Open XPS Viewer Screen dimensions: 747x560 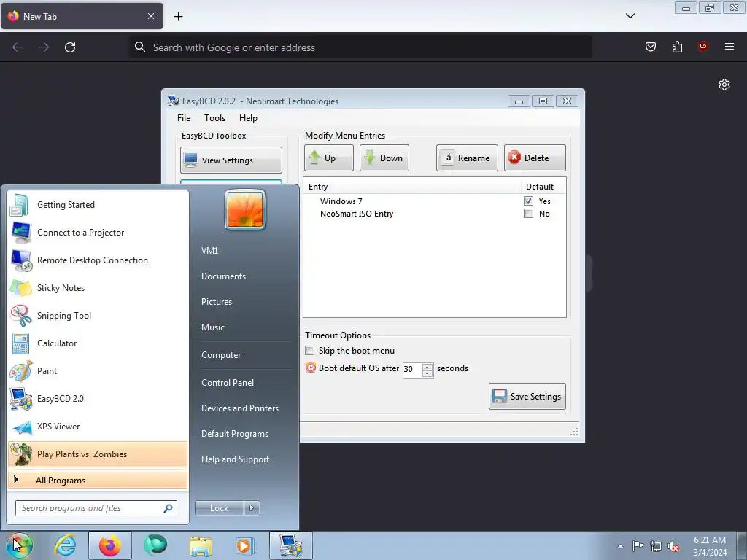pyautogui.click(x=98, y=426)
